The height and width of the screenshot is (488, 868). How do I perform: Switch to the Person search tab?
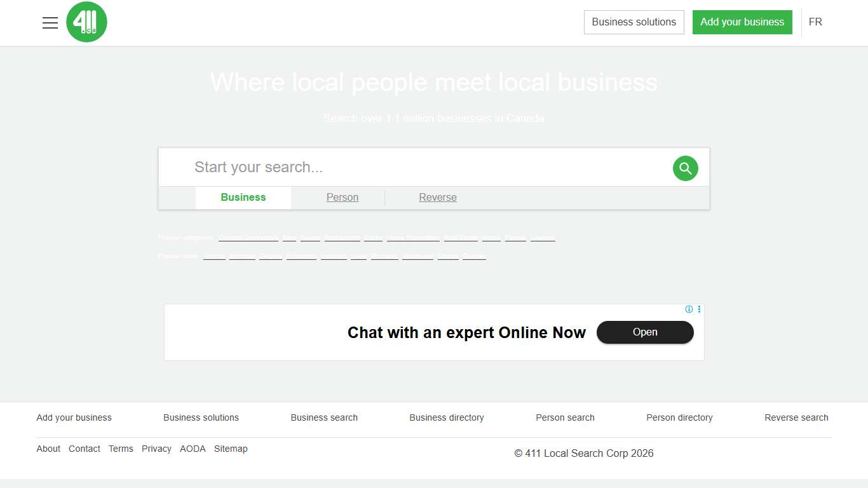point(342,198)
